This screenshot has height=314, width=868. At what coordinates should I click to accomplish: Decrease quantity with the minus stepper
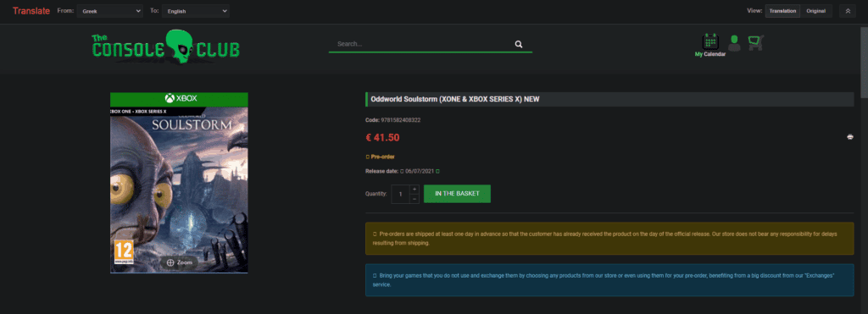point(415,198)
